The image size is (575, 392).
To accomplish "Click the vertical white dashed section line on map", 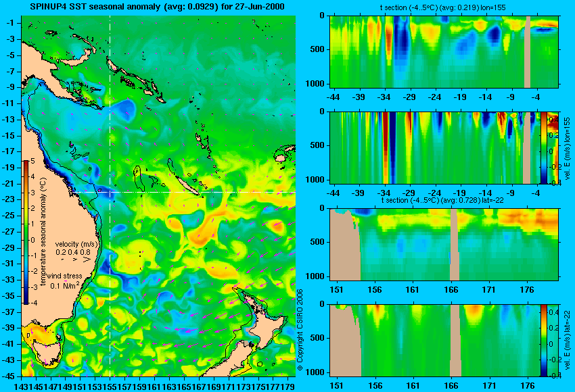I will (110, 196).
